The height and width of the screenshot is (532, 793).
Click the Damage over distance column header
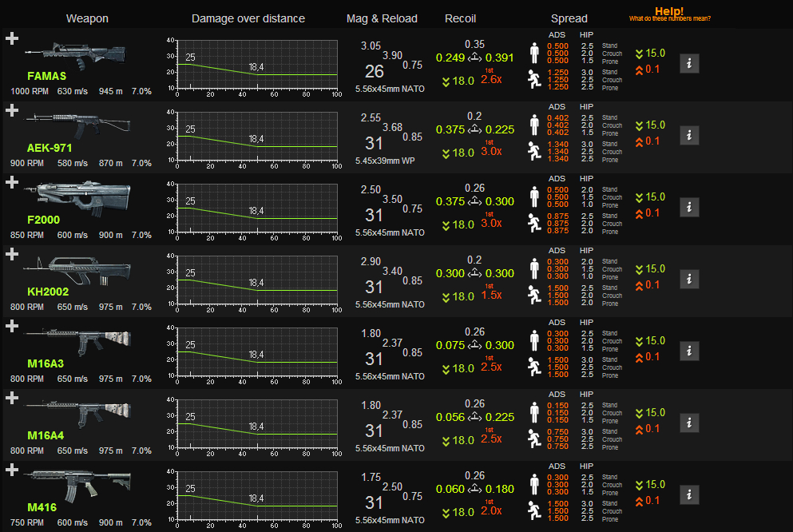(x=248, y=18)
